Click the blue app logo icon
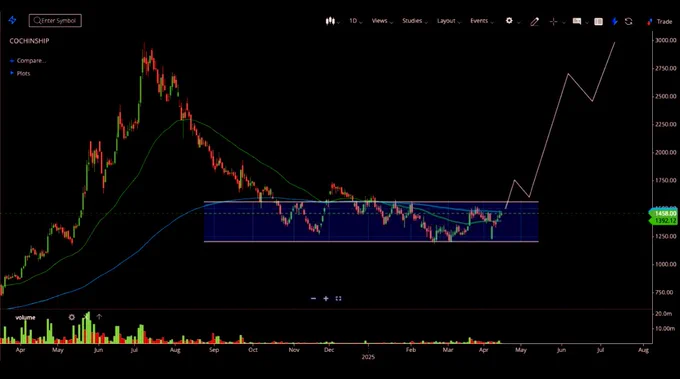This screenshot has height=379, width=680. tap(12, 20)
